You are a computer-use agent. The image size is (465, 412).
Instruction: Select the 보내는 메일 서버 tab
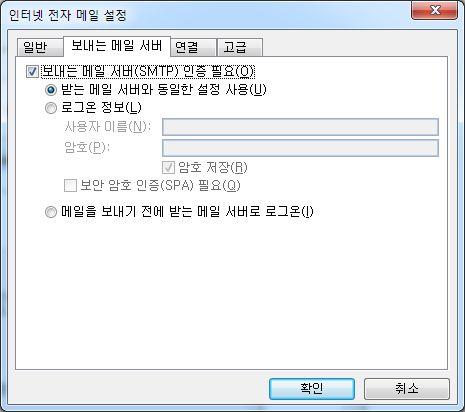click(117, 46)
